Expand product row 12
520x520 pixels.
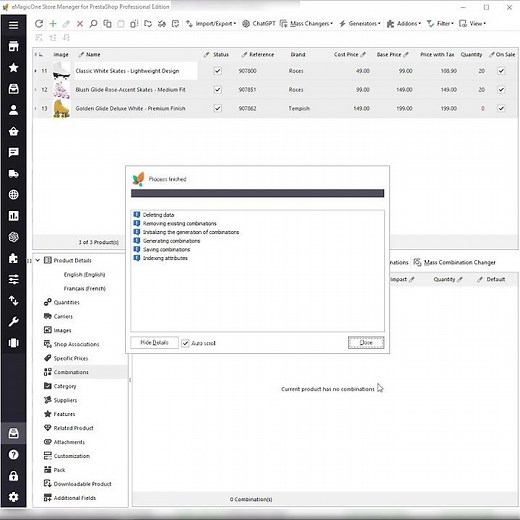pos(36,89)
